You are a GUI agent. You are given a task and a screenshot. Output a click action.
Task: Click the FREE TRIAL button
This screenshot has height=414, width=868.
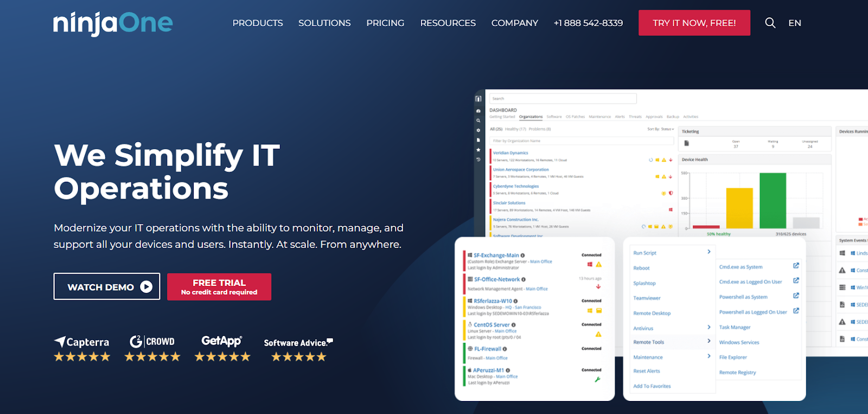(219, 286)
